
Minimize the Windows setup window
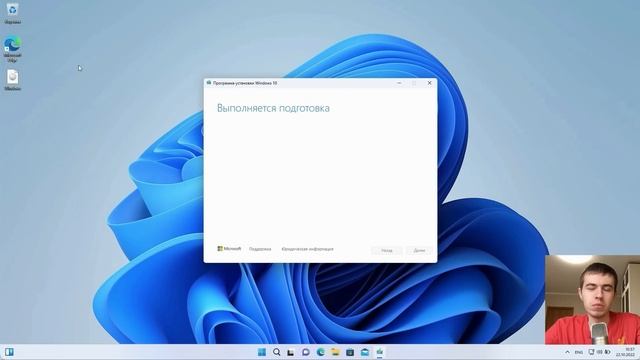pos(399,83)
